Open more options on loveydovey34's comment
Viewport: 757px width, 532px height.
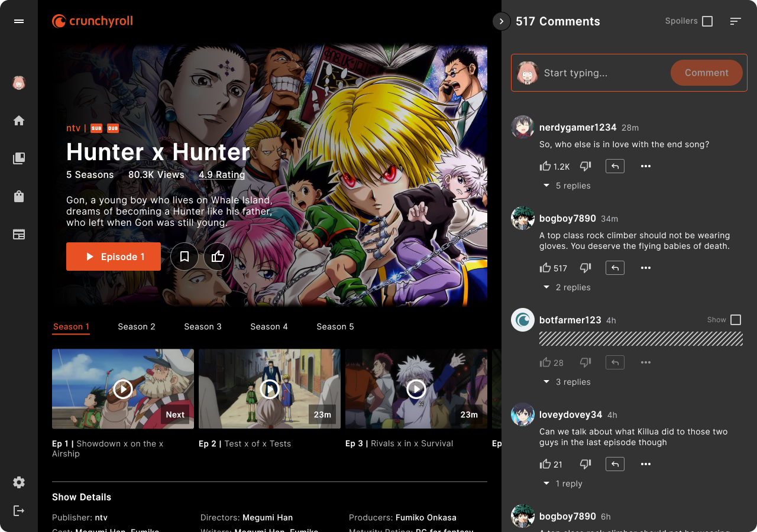(645, 464)
